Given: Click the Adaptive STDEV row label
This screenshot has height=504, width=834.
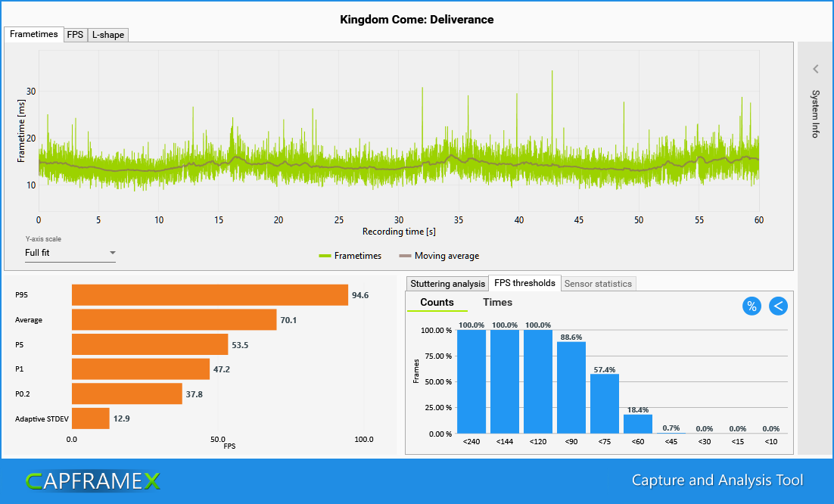Looking at the screenshot, I should 42,419.
